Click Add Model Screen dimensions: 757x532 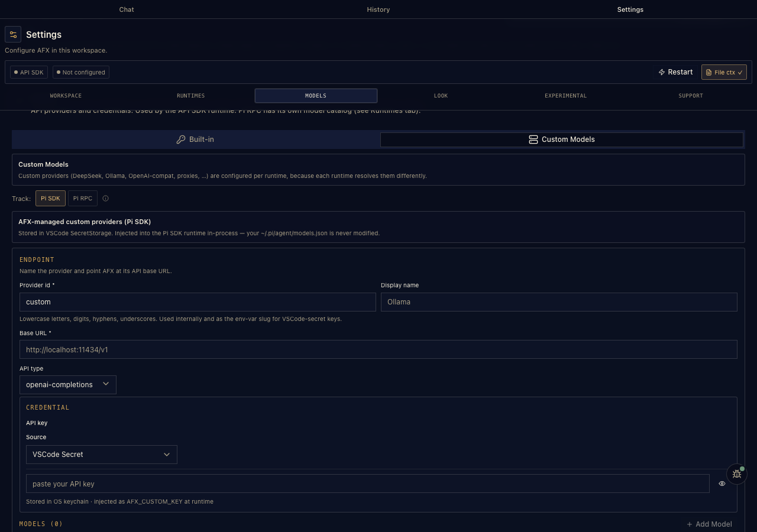pos(709,524)
